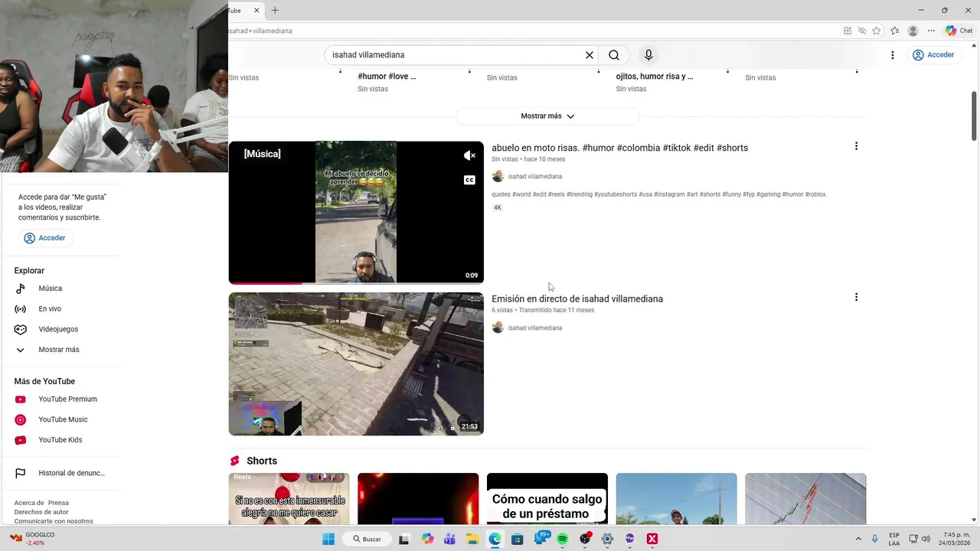Open abuelo en moto risas title link
980x551 pixels.
point(619,148)
